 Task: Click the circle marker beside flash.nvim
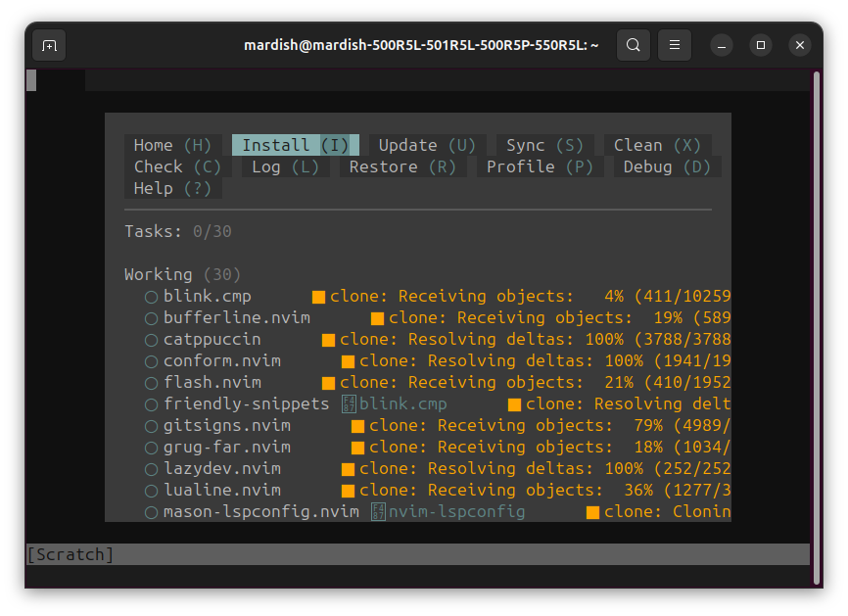pos(151,384)
